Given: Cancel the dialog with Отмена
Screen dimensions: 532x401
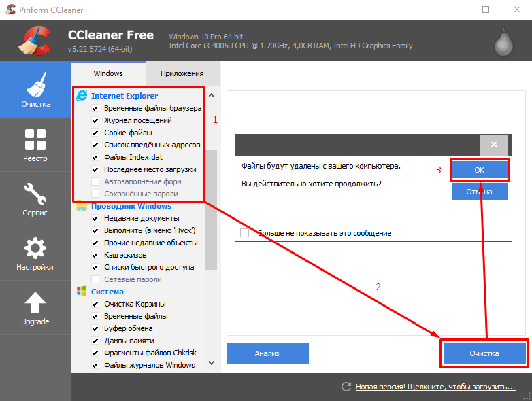Looking at the screenshot, I should pos(480,192).
